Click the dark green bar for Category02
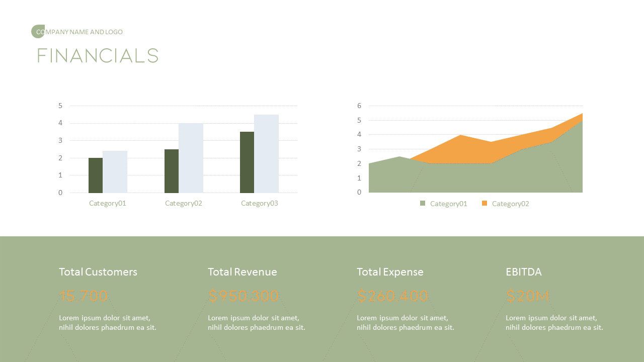The width and height of the screenshot is (644, 362). 171,171
